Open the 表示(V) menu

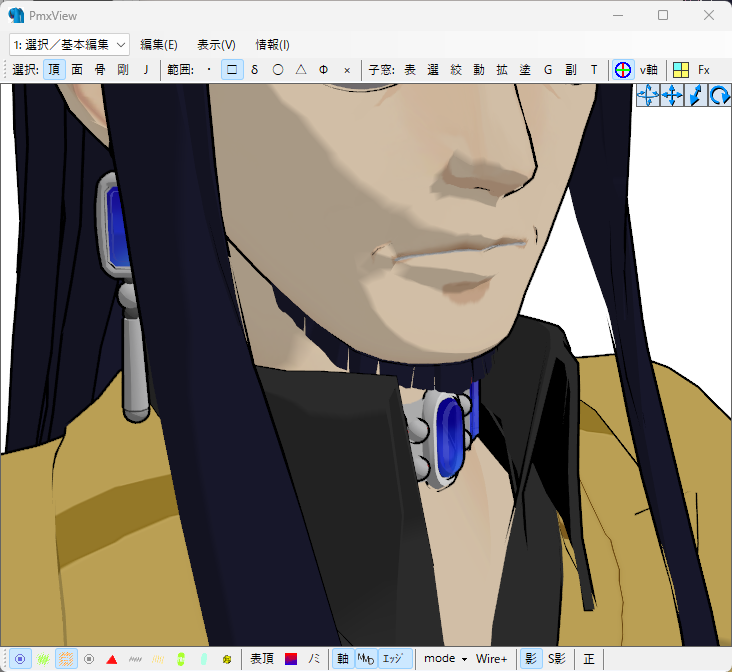[216, 44]
